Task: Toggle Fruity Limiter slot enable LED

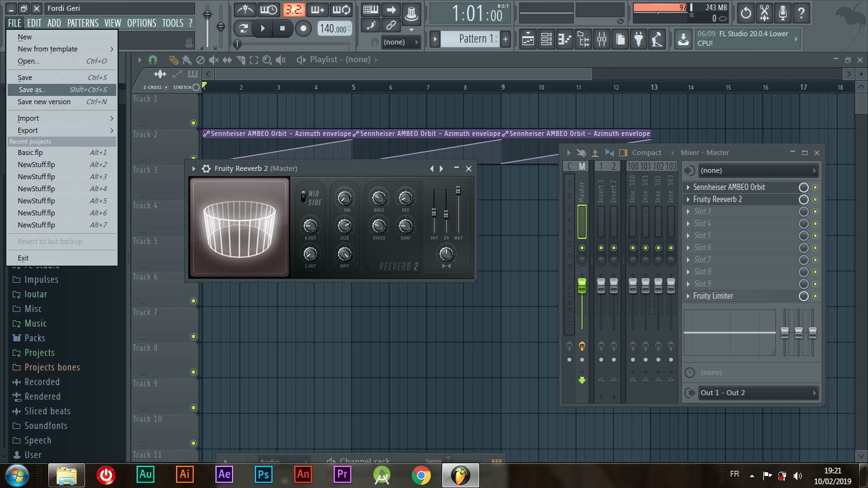Action: [815, 296]
